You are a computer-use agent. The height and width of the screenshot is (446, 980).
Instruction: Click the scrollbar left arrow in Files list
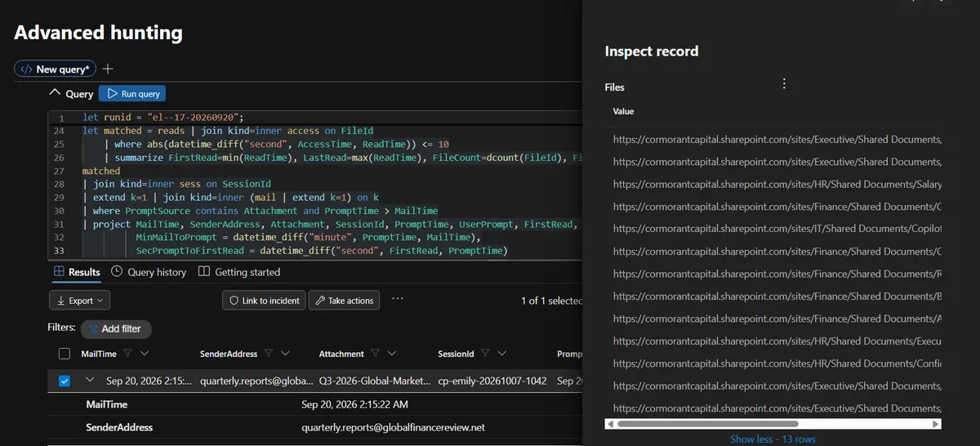click(x=610, y=424)
